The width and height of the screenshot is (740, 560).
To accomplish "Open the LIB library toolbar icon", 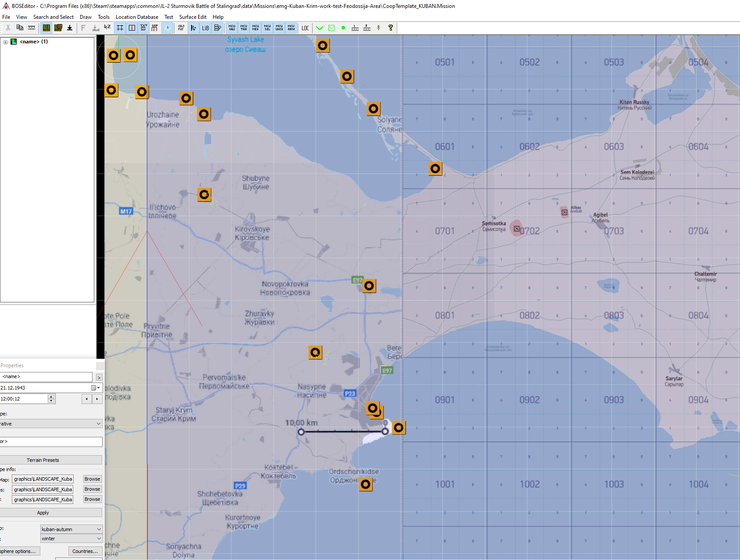I will 205,28.
